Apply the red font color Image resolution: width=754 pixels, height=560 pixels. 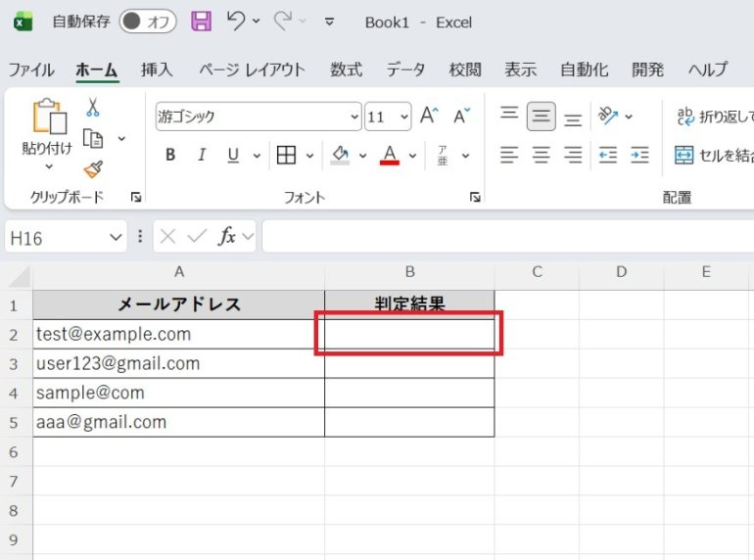[390, 155]
